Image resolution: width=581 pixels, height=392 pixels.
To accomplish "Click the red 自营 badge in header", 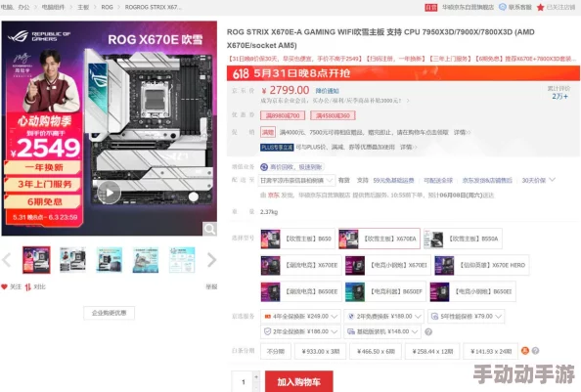I will pos(431,7).
